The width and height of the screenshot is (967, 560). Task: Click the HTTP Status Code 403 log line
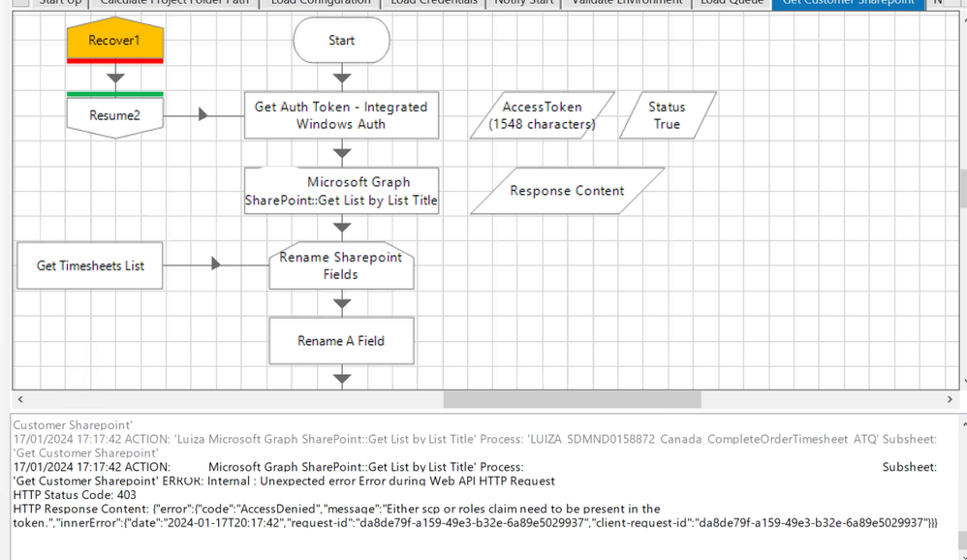76,495
